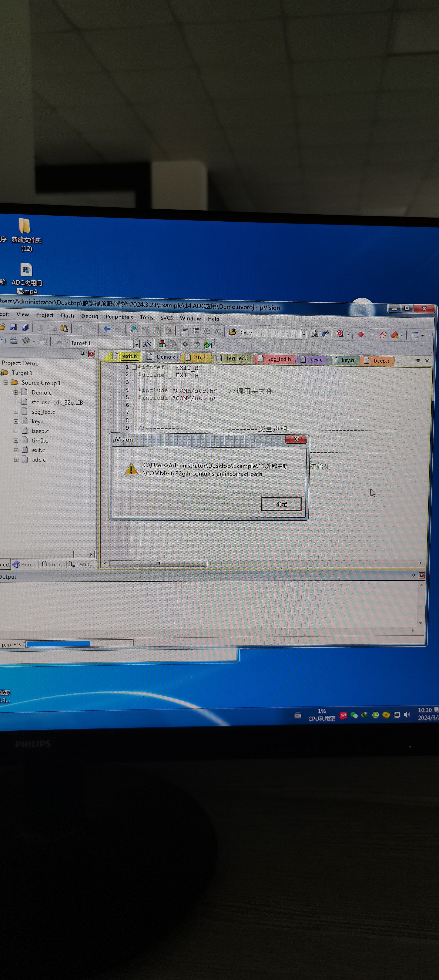Click the network tray icon in taskbar
439x980 pixels.
[x=397, y=715]
